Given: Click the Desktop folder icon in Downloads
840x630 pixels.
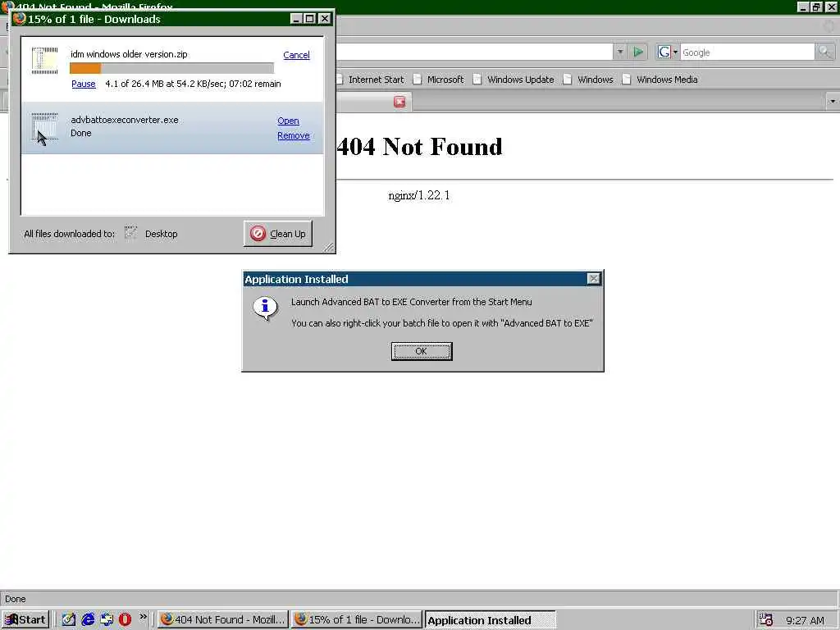Looking at the screenshot, I should point(130,233).
